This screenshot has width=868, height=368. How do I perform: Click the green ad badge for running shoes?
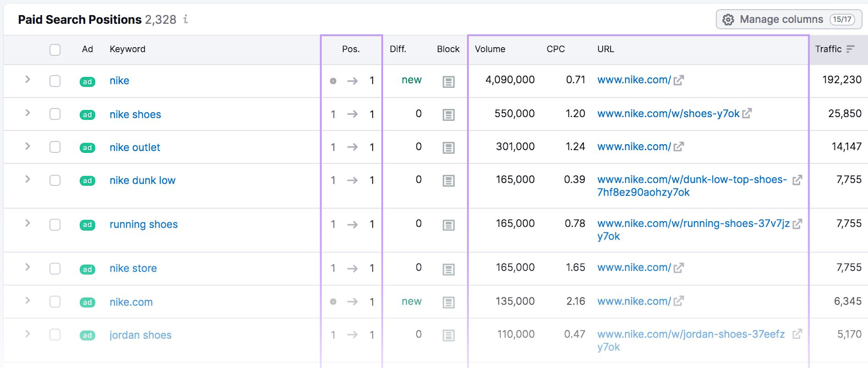[87, 225]
